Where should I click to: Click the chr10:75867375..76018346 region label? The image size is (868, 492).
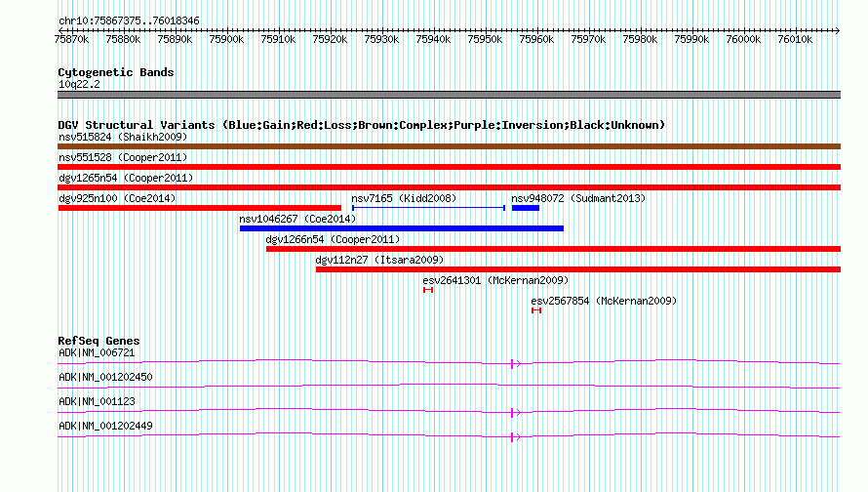[129, 20]
